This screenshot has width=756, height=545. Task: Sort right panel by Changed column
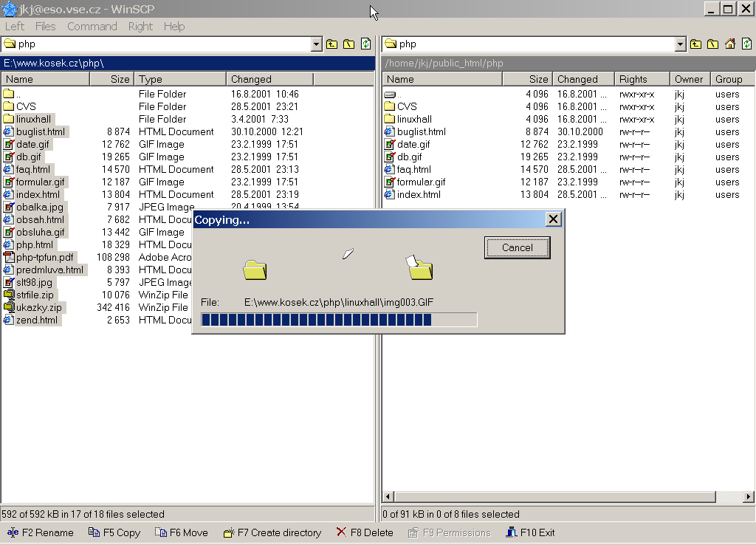(583, 79)
